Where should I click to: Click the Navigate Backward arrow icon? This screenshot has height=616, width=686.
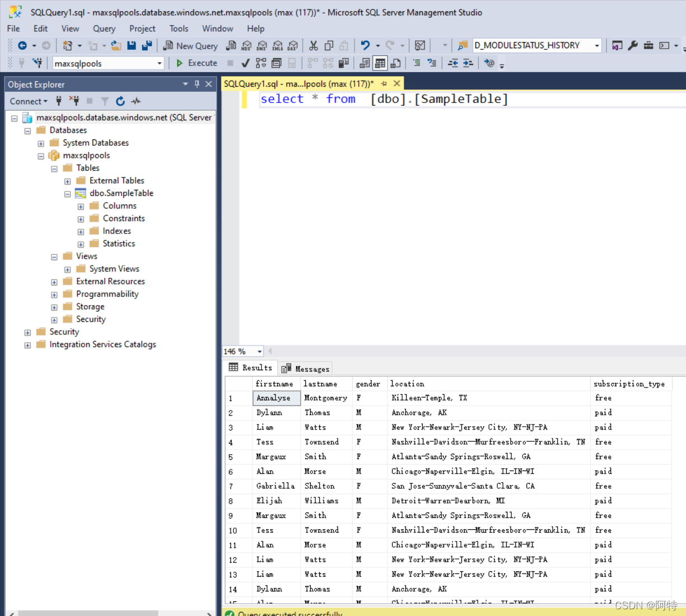point(22,45)
